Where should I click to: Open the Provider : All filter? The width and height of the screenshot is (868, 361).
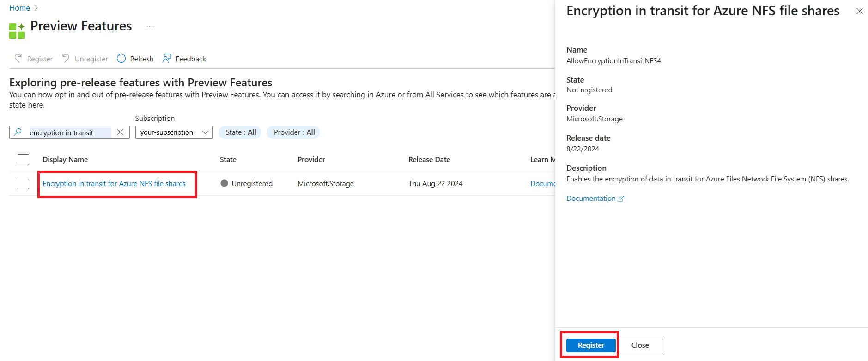[x=294, y=132]
